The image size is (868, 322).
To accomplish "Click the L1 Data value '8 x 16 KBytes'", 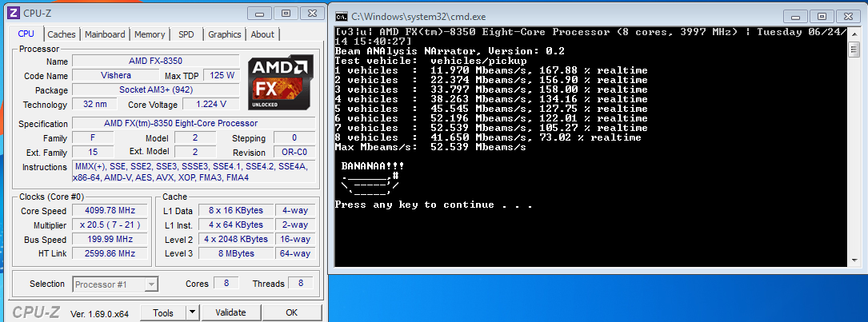I will (x=236, y=210).
